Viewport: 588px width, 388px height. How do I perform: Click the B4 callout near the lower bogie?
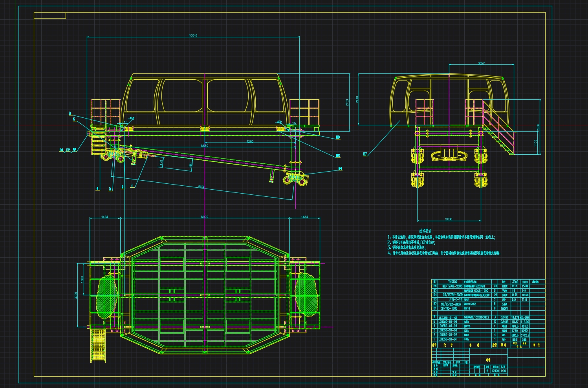(x=340, y=169)
